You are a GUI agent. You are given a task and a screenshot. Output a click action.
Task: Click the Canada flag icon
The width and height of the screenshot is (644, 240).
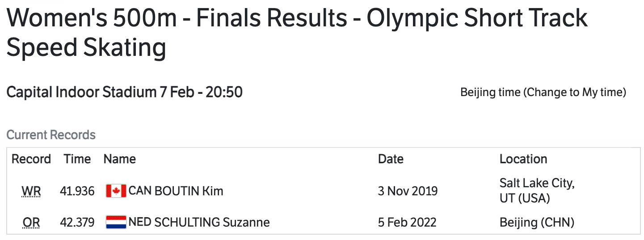point(116,191)
